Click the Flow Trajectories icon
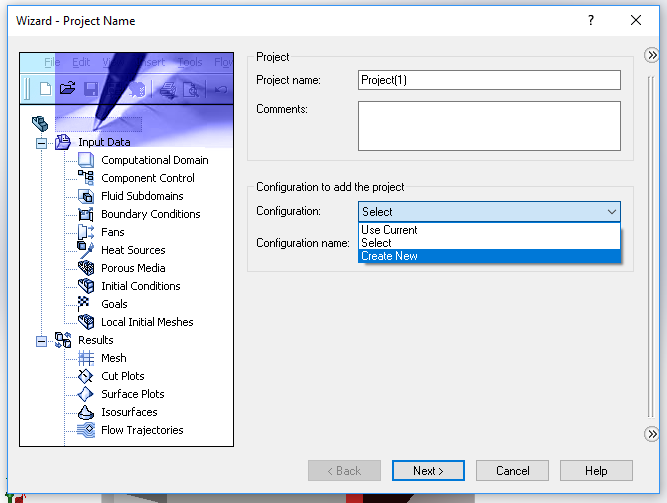The image size is (667, 503). (x=85, y=430)
